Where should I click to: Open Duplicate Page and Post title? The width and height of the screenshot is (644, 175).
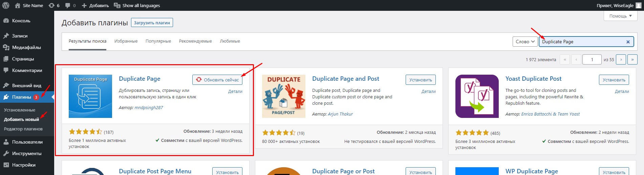click(346, 79)
